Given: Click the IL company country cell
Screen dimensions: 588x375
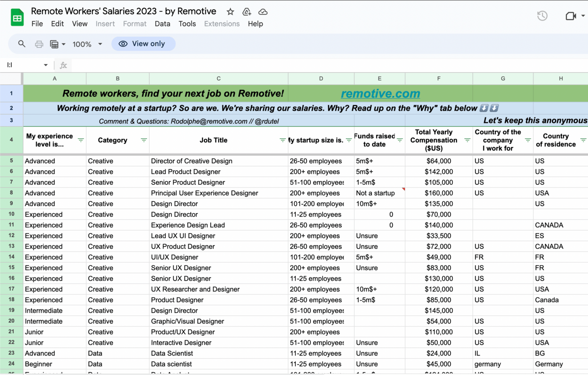Looking at the screenshot, I should [503, 354].
